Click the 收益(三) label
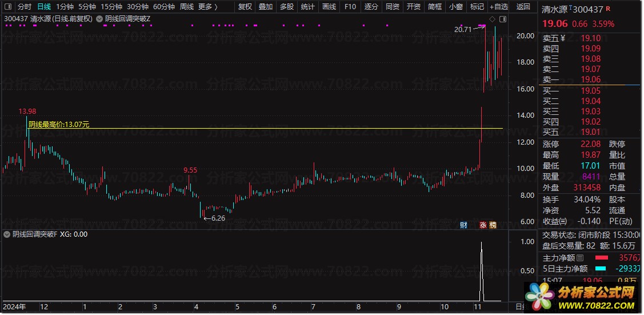Image resolution: width=644 pixels, height=315 pixels. pos(555,221)
